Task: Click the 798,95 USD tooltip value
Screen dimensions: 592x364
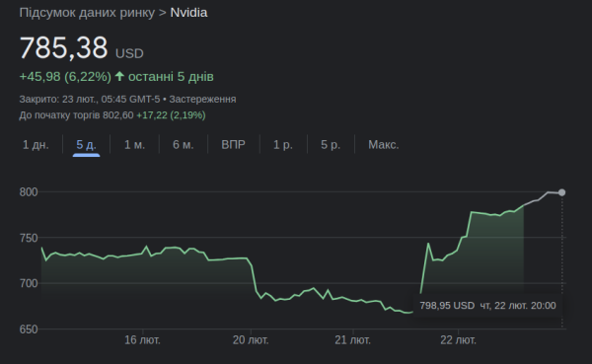Action: coord(447,306)
